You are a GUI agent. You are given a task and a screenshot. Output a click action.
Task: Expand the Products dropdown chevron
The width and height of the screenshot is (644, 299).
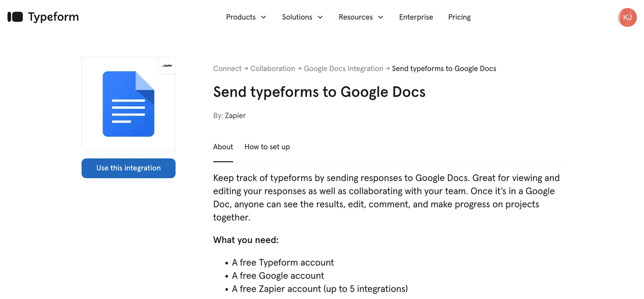click(x=264, y=17)
